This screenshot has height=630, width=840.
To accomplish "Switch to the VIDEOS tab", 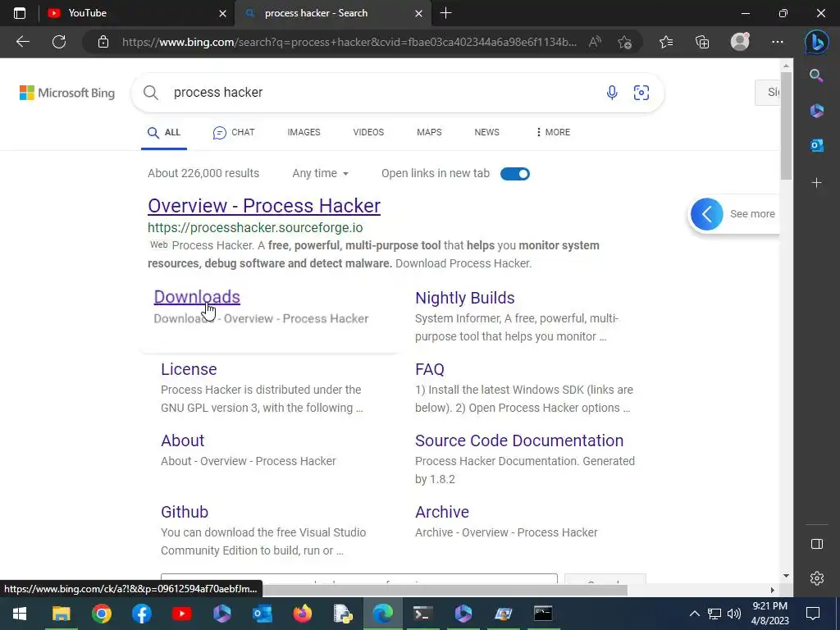I will [x=368, y=132].
